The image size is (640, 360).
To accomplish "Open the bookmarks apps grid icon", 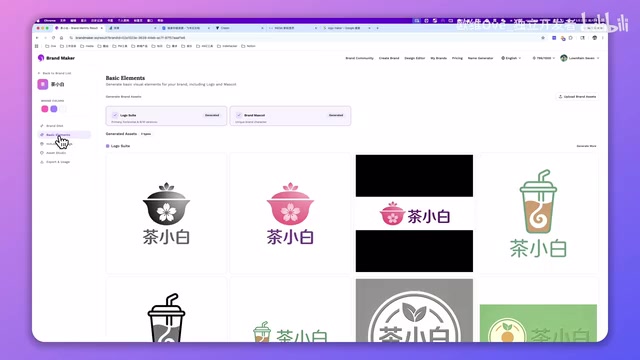I will click(x=37, y=46).
